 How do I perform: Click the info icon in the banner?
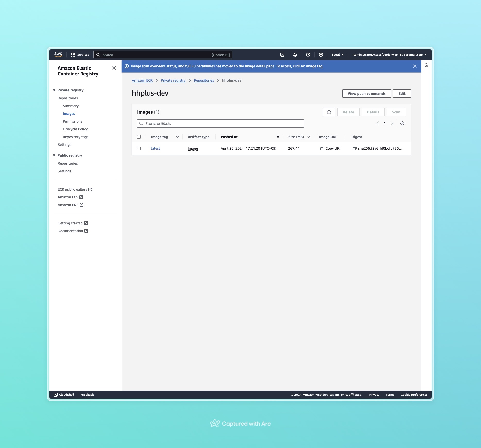click(x=127, y=66)
